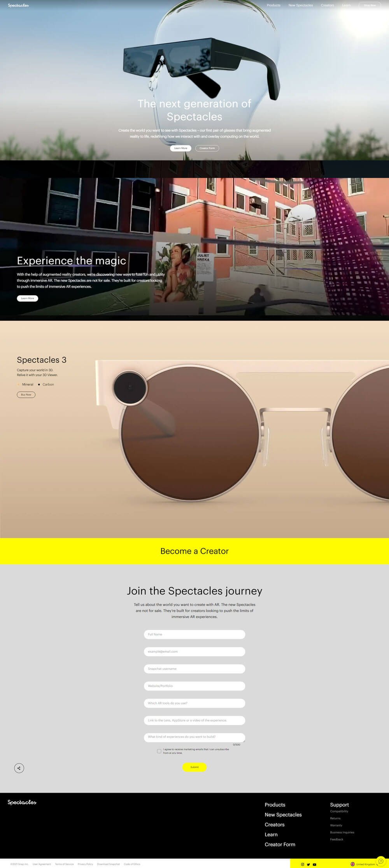Open Warranty under Support
The width and height of the screenshot is (389, 868).
coord(336,825)
